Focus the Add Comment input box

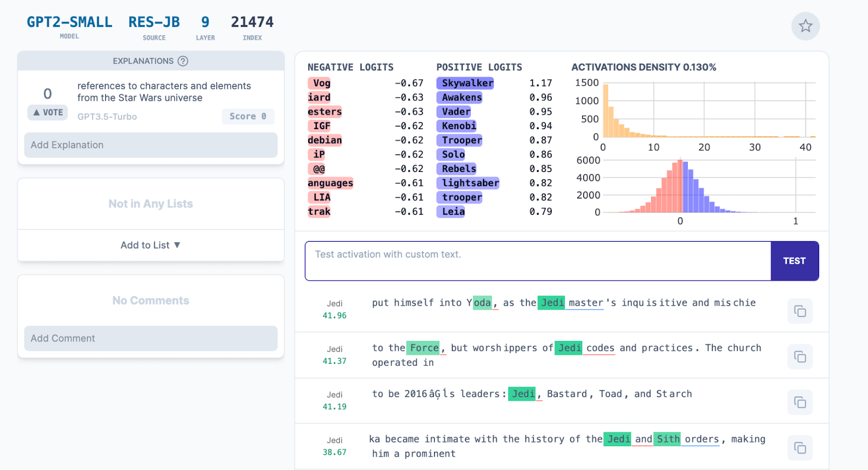(151, 338)
